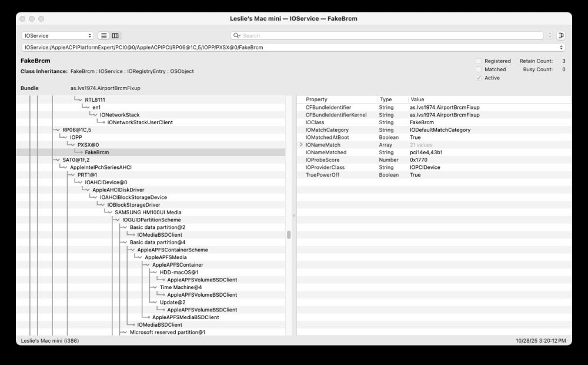
Task: Click Leslie's Mac mini (i386) status text
Action: (x=50, y=341)
